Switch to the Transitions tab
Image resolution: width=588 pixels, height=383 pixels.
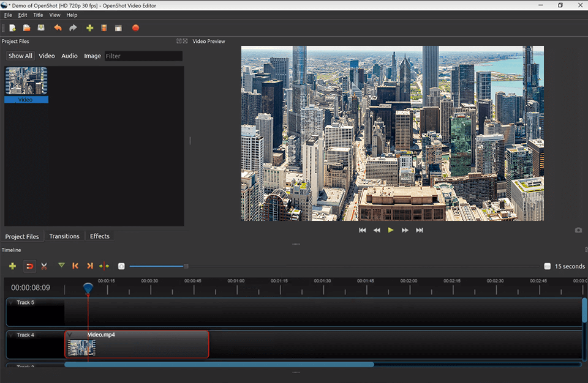point(64,236)
